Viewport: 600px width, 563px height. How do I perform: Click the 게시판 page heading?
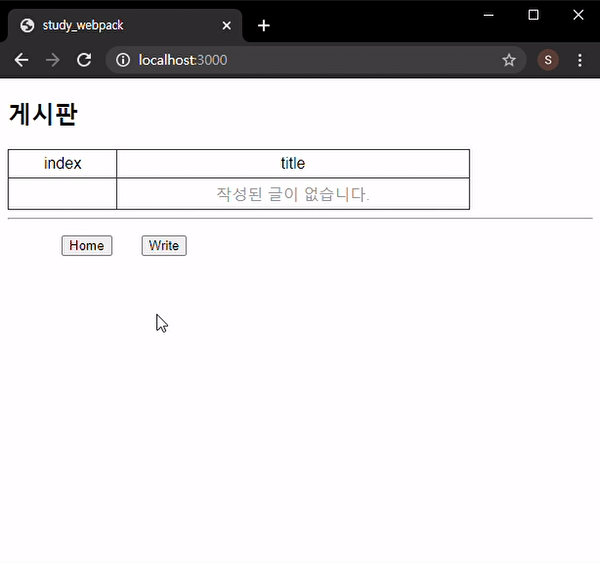(x=43, y=114)
